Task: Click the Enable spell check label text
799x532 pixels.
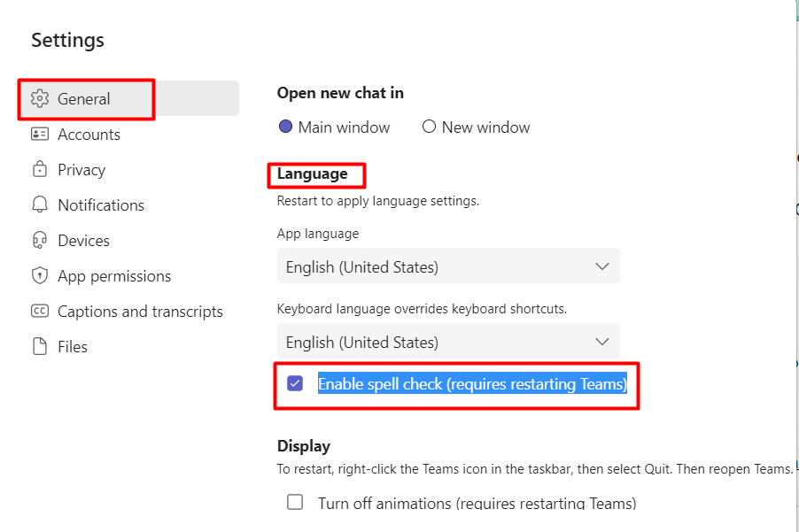Action: pyautogui.click(x=472, y=384)
